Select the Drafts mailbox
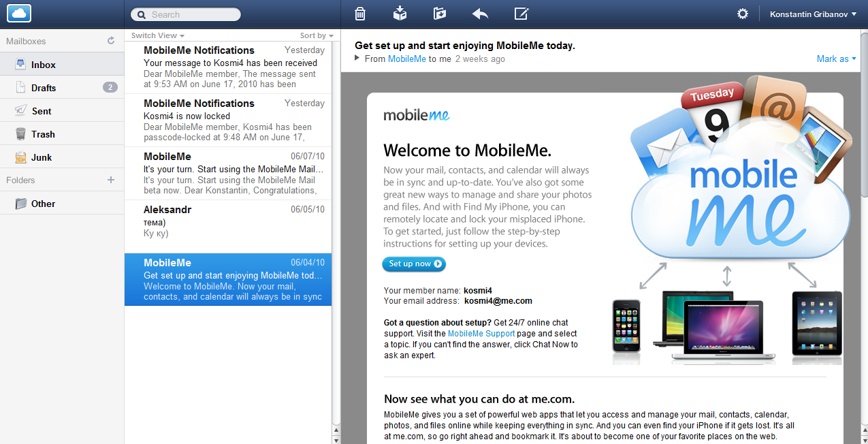 [x=62, y=87]
